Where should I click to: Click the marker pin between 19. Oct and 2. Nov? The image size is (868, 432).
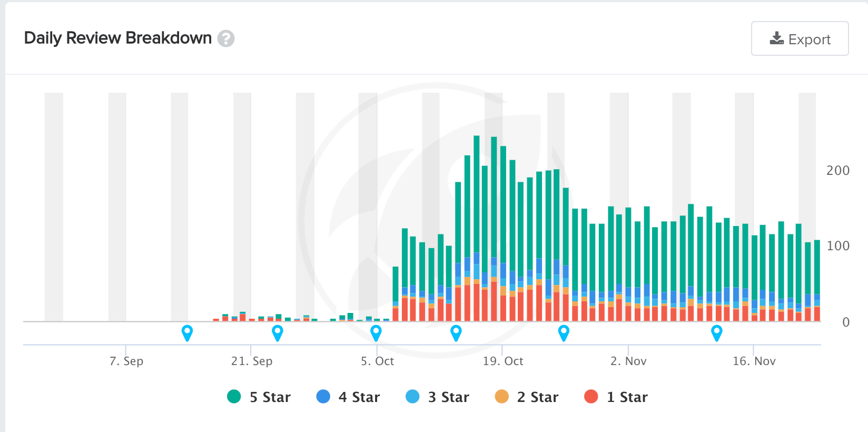[x=564, y=333]
